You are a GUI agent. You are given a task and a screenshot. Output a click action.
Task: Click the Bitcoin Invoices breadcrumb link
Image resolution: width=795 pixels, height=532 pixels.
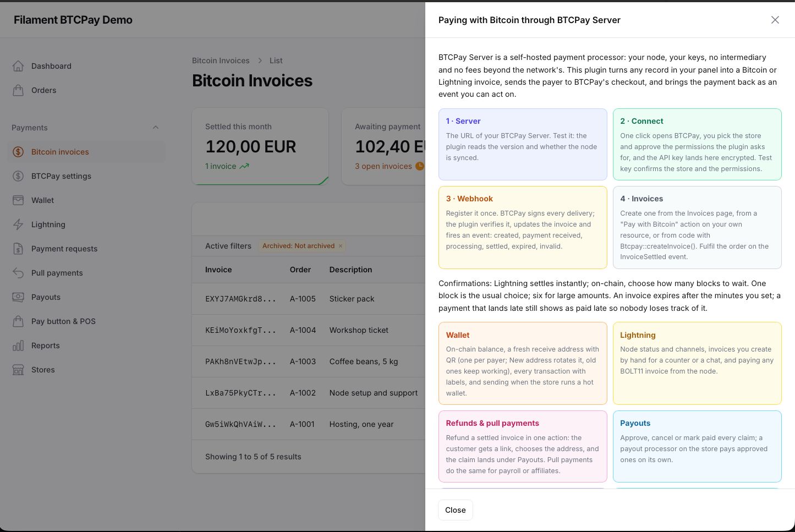221,61
